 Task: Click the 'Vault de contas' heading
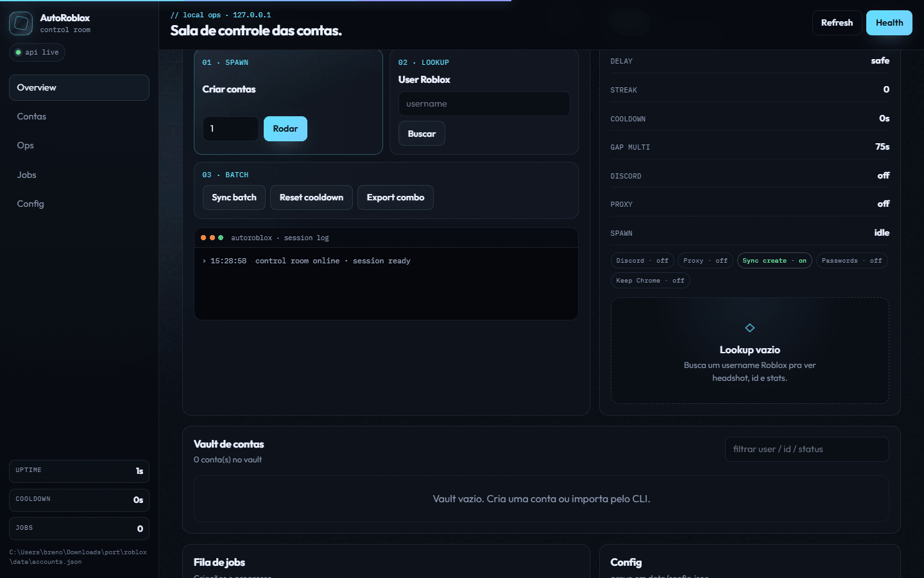pos(228,444)
